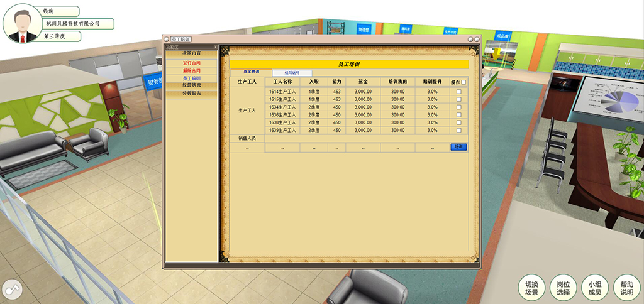Expand the 经营状况 section
Viewport: 644px width, 304px height.
click(x=191, y=85)
